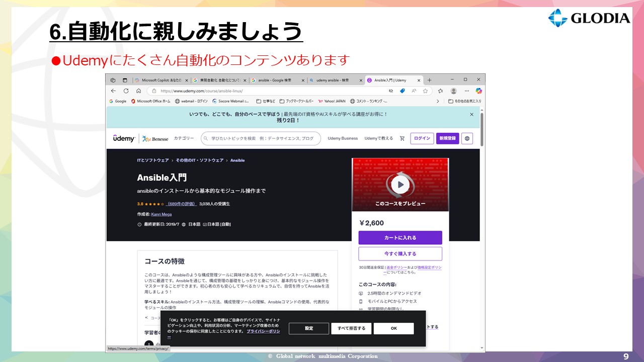Play the course preview video
The height and width of the screenshot is (362, 644).
tap(400, 185)
